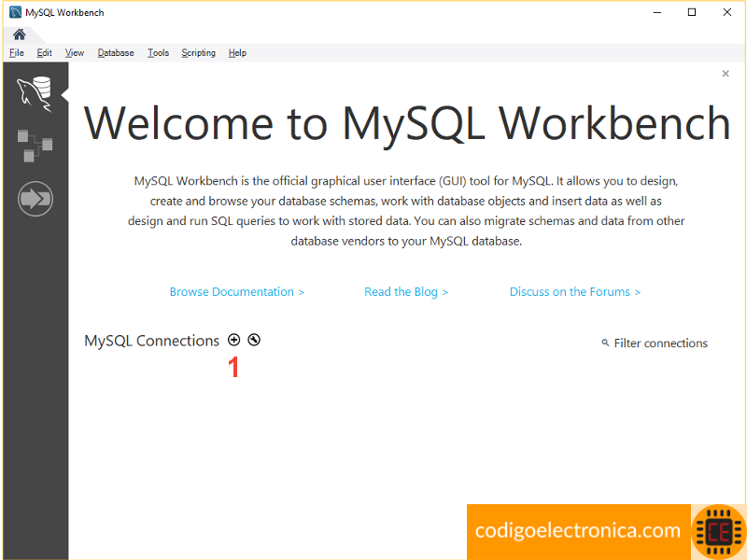Click Browse Documentation link

tap(237, 291)
